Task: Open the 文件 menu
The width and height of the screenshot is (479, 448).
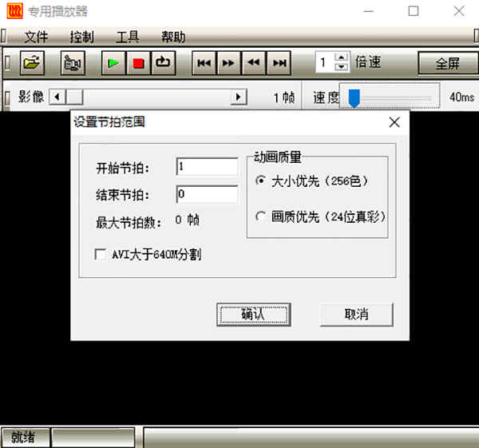Action: click(36, 37)
